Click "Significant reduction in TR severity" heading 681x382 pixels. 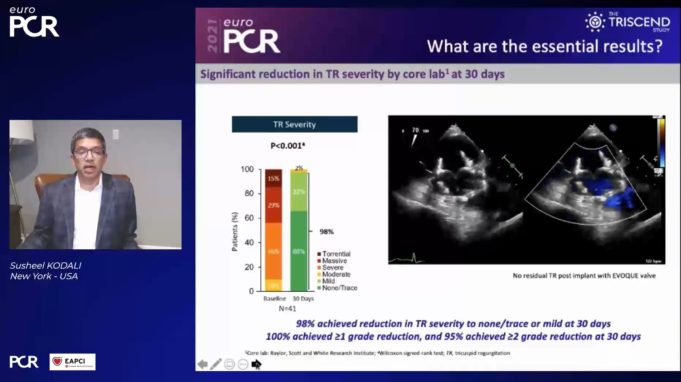(x=352, y=74)
